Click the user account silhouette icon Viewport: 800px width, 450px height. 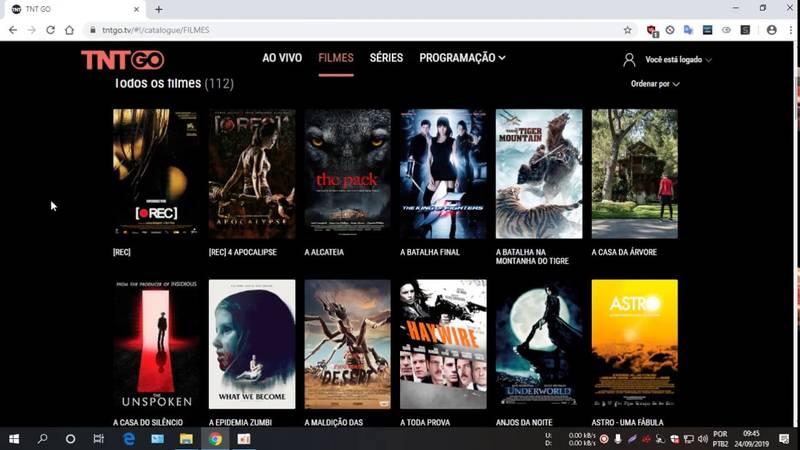click(629, 60)
